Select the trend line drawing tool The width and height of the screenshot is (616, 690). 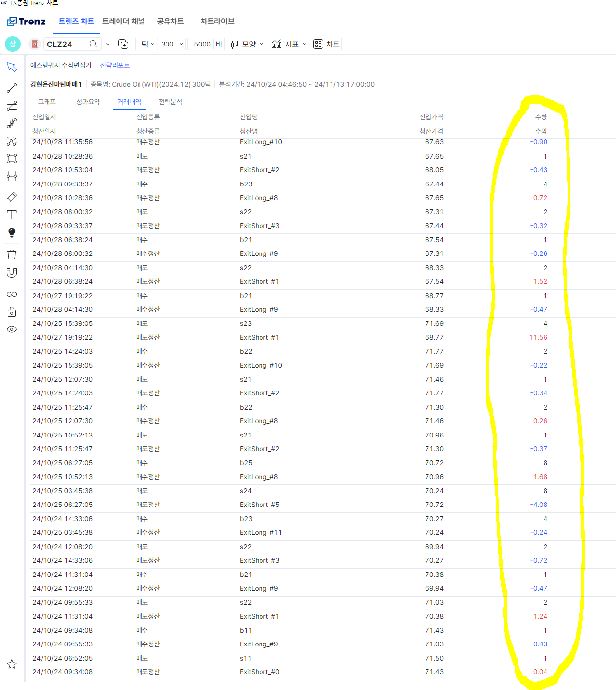coord(12,89)
